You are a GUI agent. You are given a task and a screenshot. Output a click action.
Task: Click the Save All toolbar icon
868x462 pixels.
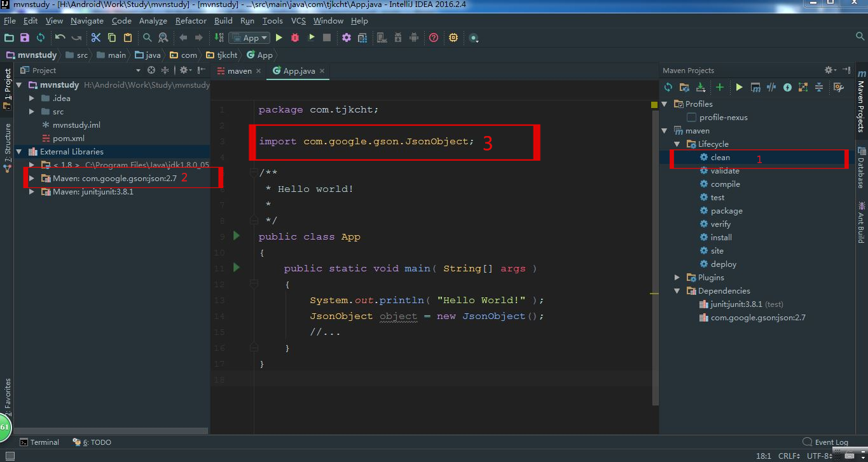coord(25,38)
